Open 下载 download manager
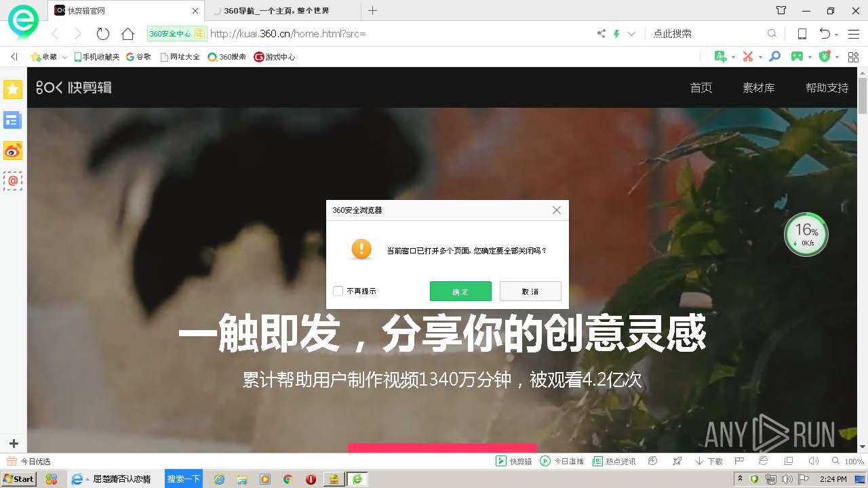868x488 pixels. pos(709,462)
